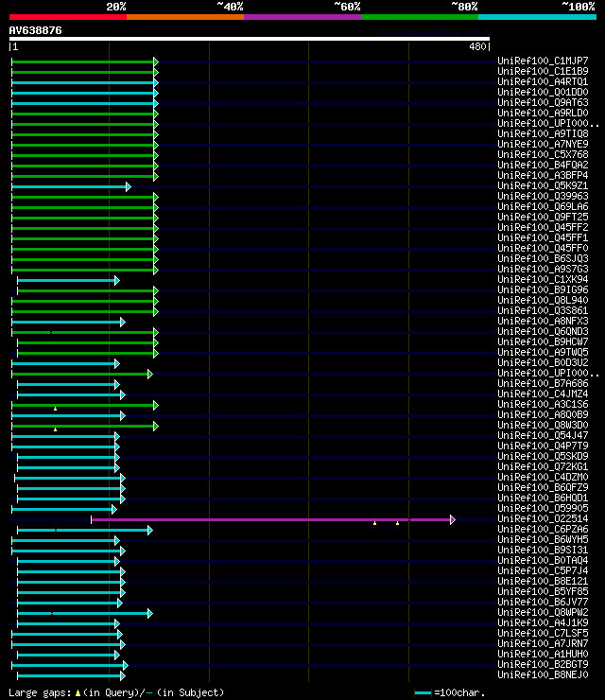Select UniRef100_Q45FF2 hit name
This screenshot has height=700, width=605.
click(x=543, y=227)
